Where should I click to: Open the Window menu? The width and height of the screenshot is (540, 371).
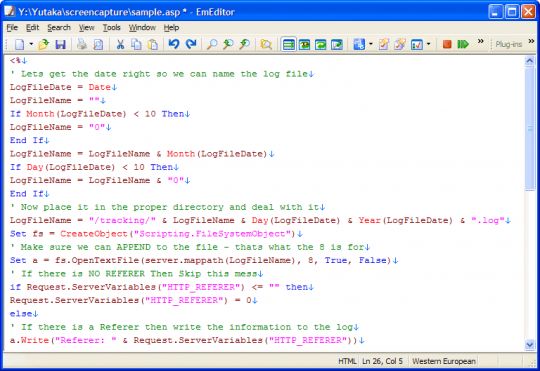[142, 28]
